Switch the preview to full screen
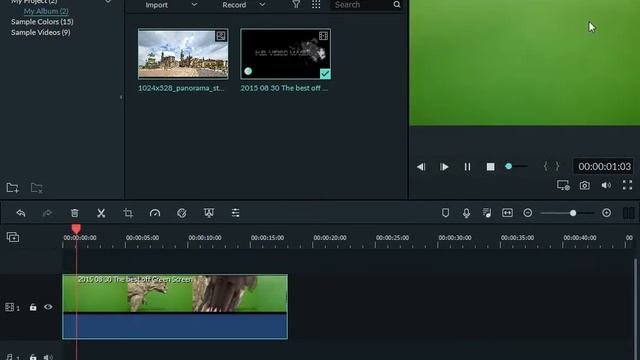Image resolution: width=640 pixels, height=360 pixels. [x=627, y=185]
